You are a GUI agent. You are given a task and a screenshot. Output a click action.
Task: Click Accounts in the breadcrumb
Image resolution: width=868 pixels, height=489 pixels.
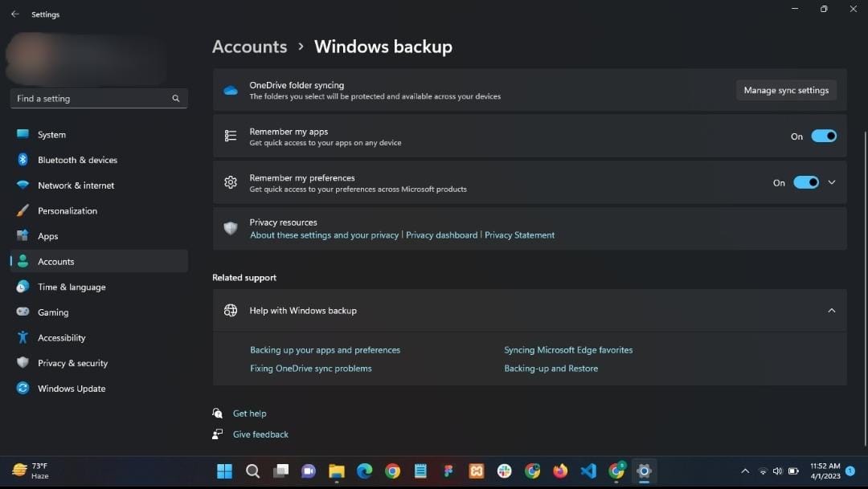click(x=249, y=47)
